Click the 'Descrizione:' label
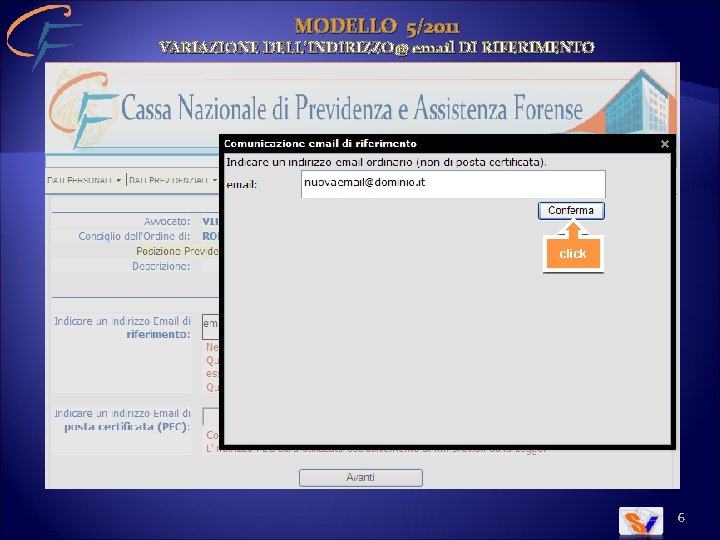The height and width of the screenshot is (540, 720). (x=161, y=266)
